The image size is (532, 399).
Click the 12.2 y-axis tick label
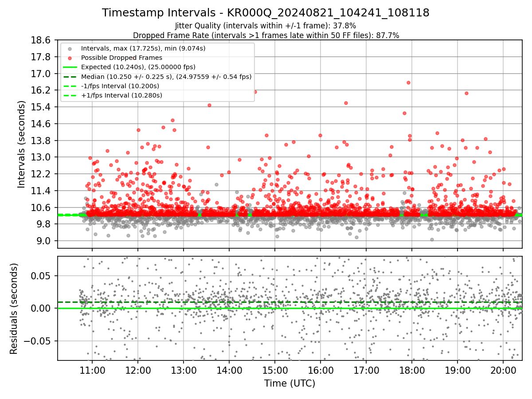tap(41, 174)
